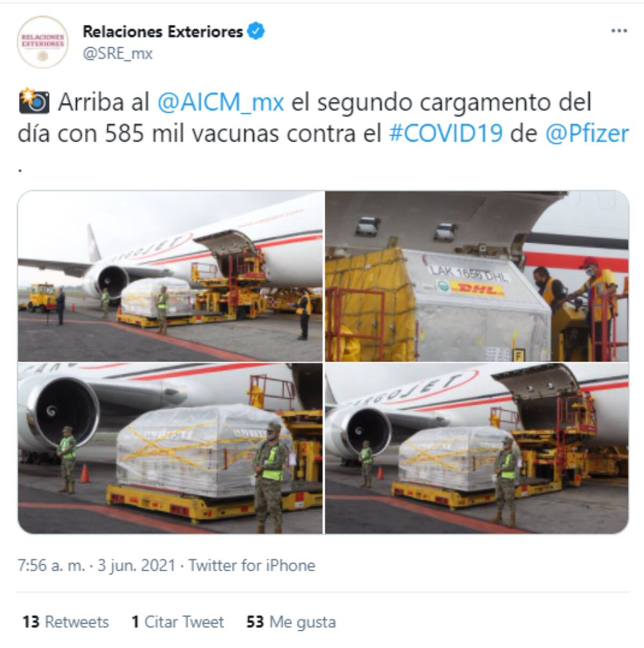Click the 3 jun. 2021 date
The width and height of the screenshot is (644, 648).
pyautogui.click(x=136, y=565)
